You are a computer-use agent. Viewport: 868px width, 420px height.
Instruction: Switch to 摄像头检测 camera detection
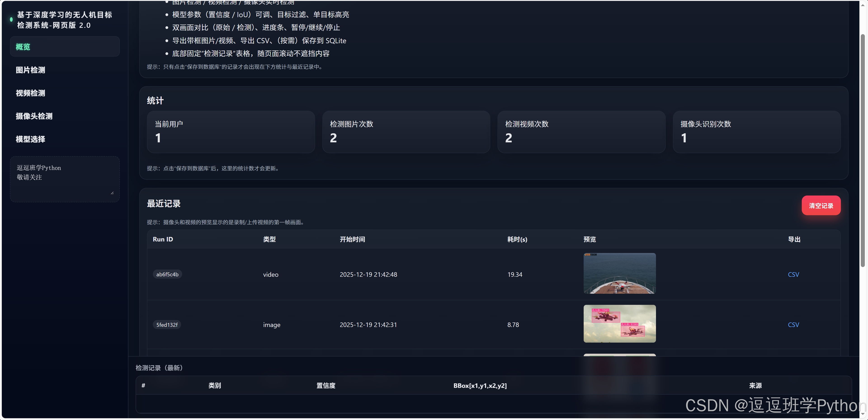pos(34,116)
